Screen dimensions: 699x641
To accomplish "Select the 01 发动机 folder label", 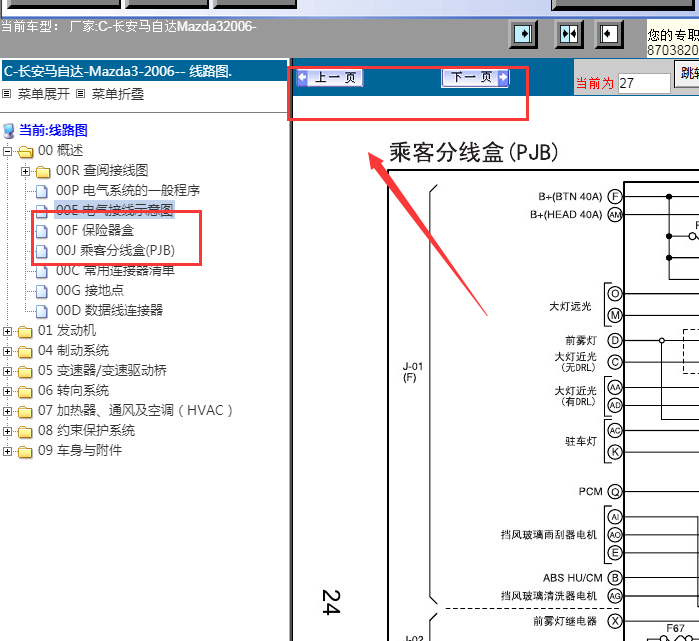I will 67,330.
